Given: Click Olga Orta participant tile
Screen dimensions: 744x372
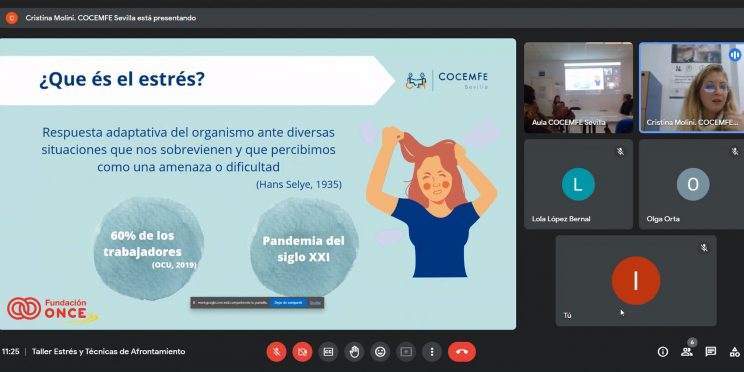Looking at the screenshot, I should point(691,184).
